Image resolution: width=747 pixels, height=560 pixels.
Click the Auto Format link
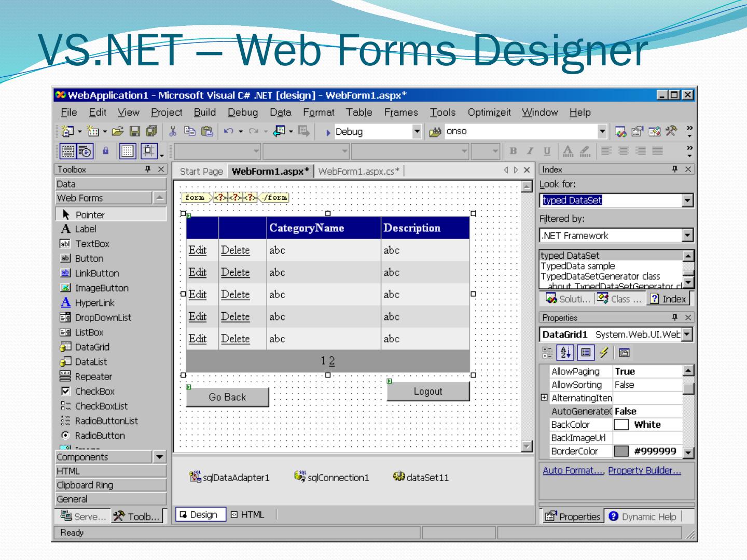573,470
